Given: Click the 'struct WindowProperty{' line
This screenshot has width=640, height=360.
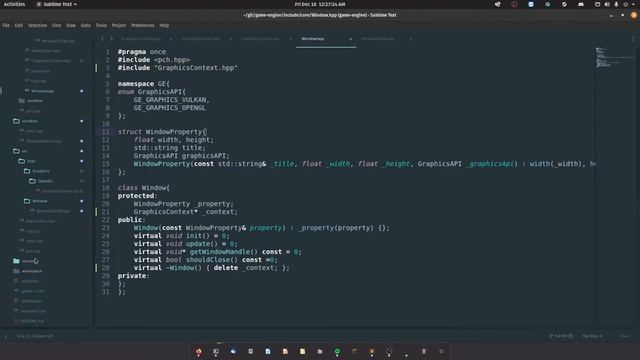Looking at the screenshot, I should point(162,132).
